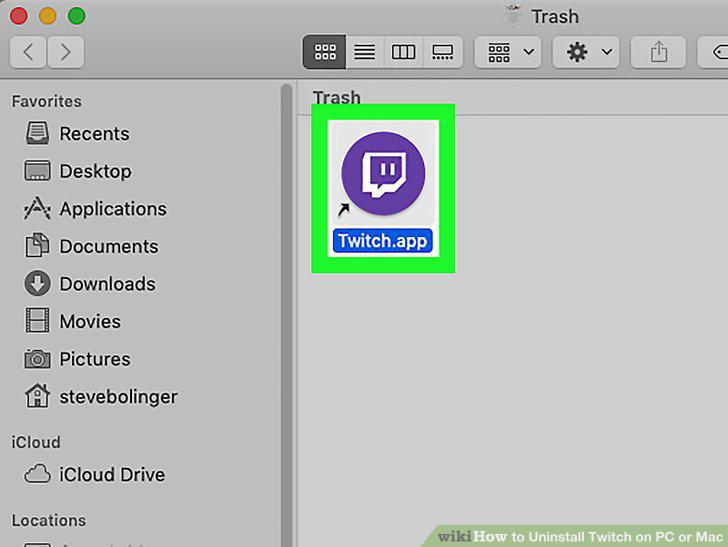
Task: Open the gear Action menu
Action: [x=586, y=52]
